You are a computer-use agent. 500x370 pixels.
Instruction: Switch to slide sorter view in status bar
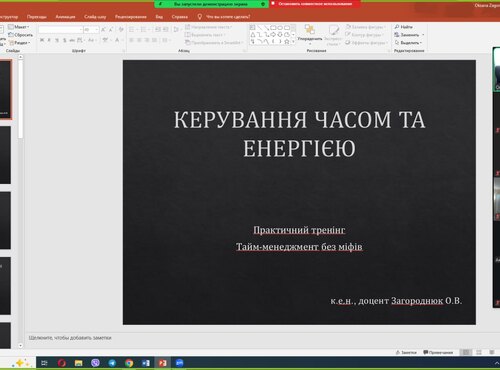[x=479, y=352]
